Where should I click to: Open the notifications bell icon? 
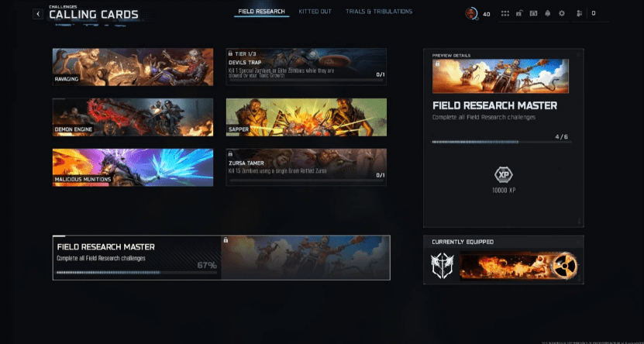click(548, 14)
